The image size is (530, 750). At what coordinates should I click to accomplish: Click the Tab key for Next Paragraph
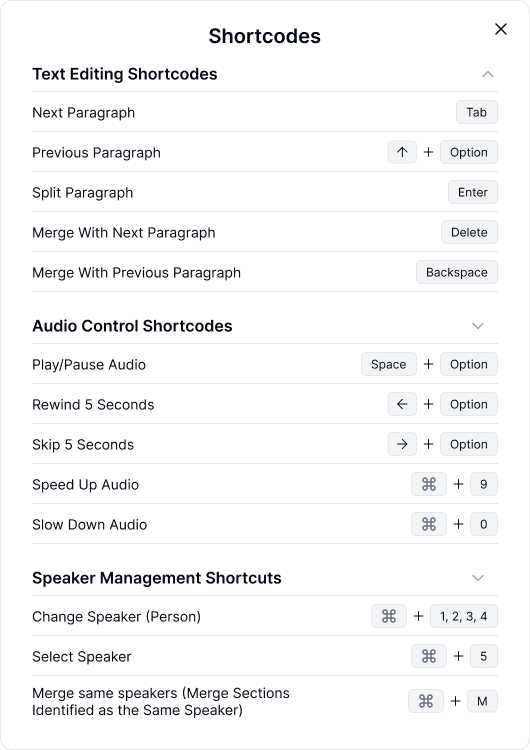[476, 112]
